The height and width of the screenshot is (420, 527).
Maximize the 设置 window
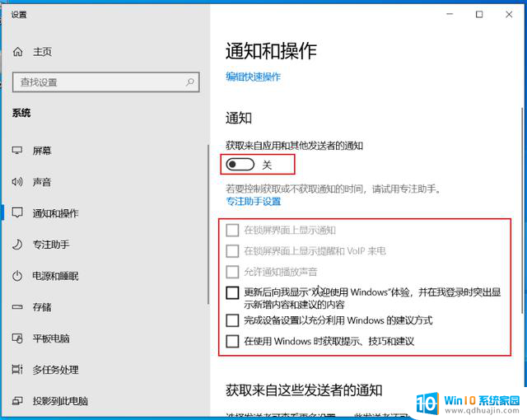click(479, 14)
